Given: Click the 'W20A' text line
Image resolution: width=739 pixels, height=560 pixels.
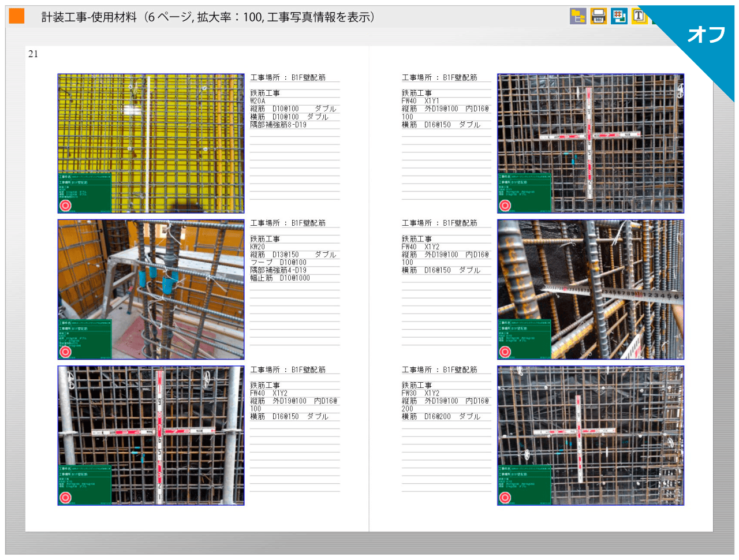Looking at the screenshot, I should coord(258,101).
